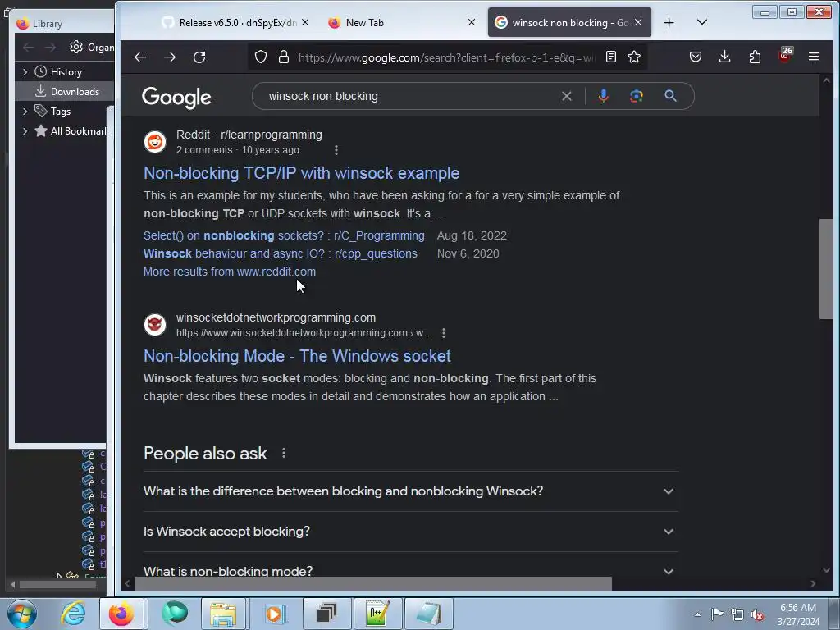Image resolution: width=840 pixels, height=630 pixels.
Task: Open Non-blocking Mode - The Windows socket
Action: 297,356
